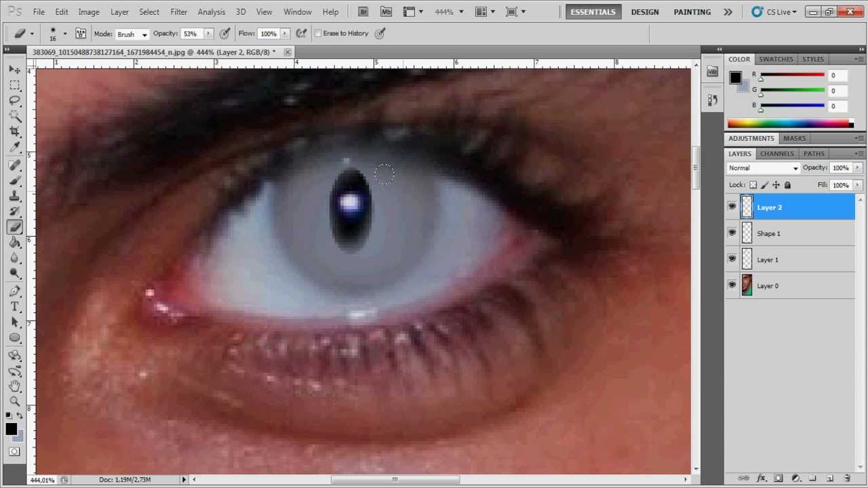
Task: Toggle Lock position icon
Action: point(776,185)
